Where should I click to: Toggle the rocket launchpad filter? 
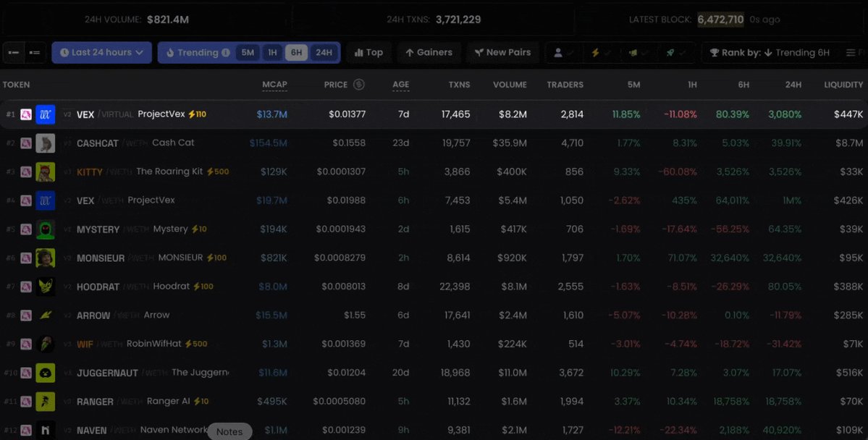(675, 53)
